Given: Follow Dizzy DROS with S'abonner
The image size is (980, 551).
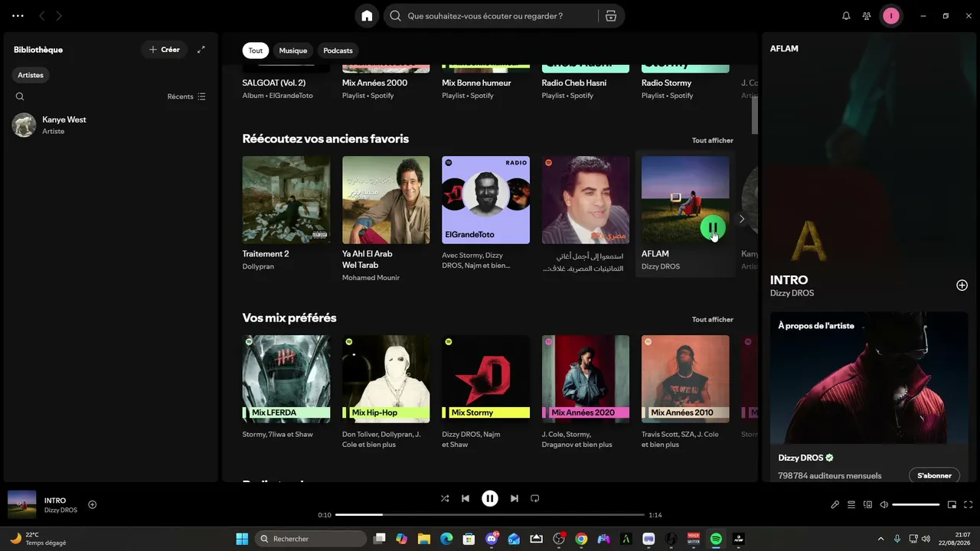Looking at the screenshot, I should (934, 476).
